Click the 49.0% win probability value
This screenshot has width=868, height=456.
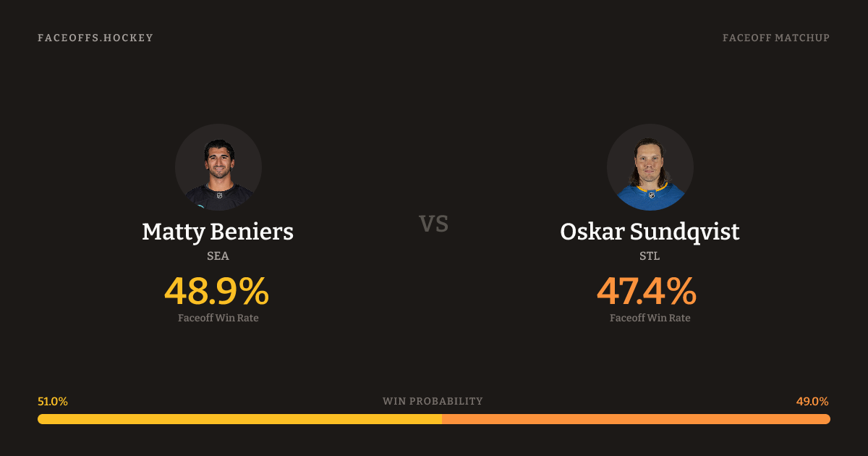[812, 401]
